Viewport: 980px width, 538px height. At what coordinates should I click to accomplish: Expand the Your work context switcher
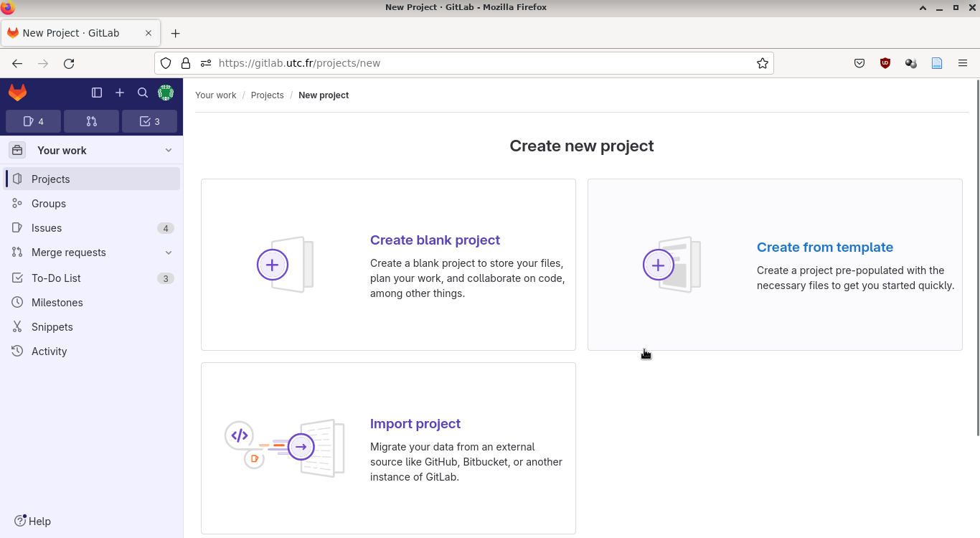[x=92, y=151]
